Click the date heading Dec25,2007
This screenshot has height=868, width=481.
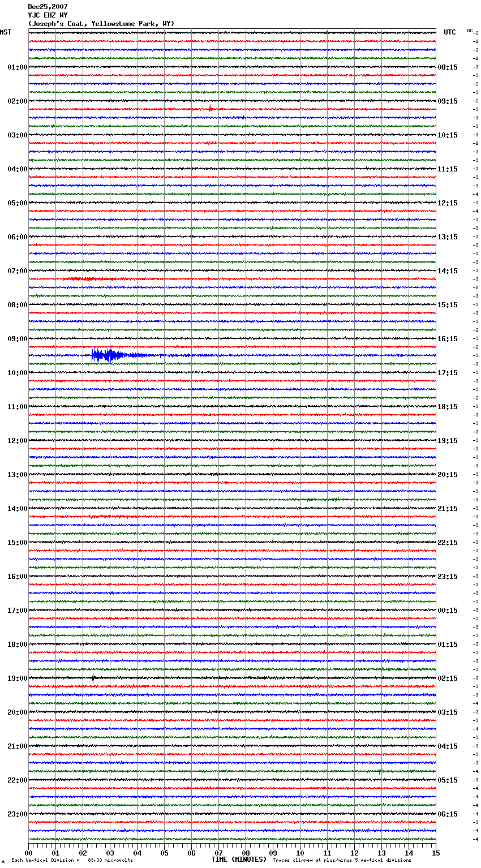pos(48,7)
